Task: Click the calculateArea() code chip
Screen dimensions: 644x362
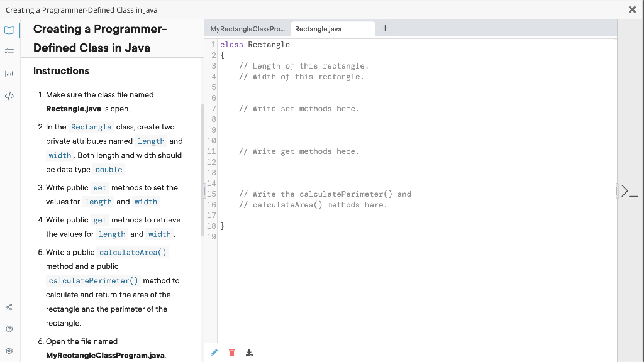Action: point(133,252)
